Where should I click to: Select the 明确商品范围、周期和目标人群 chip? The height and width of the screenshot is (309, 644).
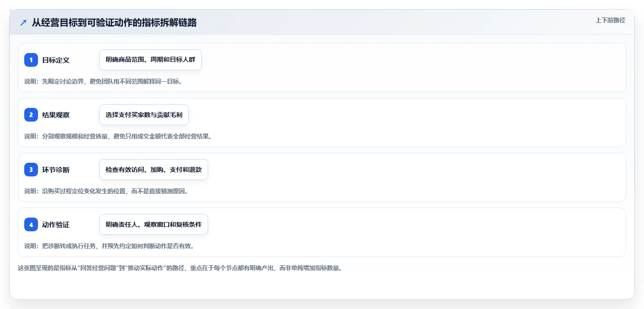click(x=150, y=60)
